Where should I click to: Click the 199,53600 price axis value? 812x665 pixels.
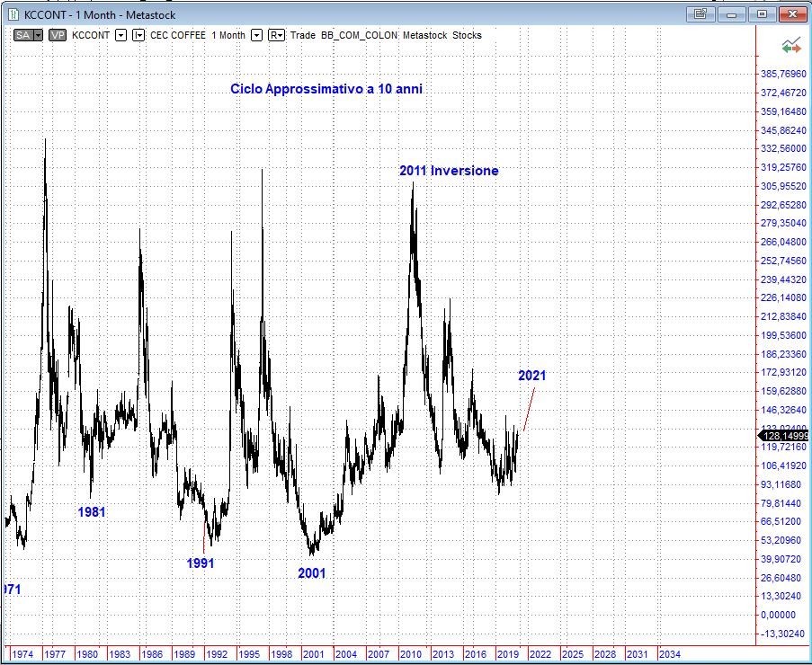click(783, 335)
